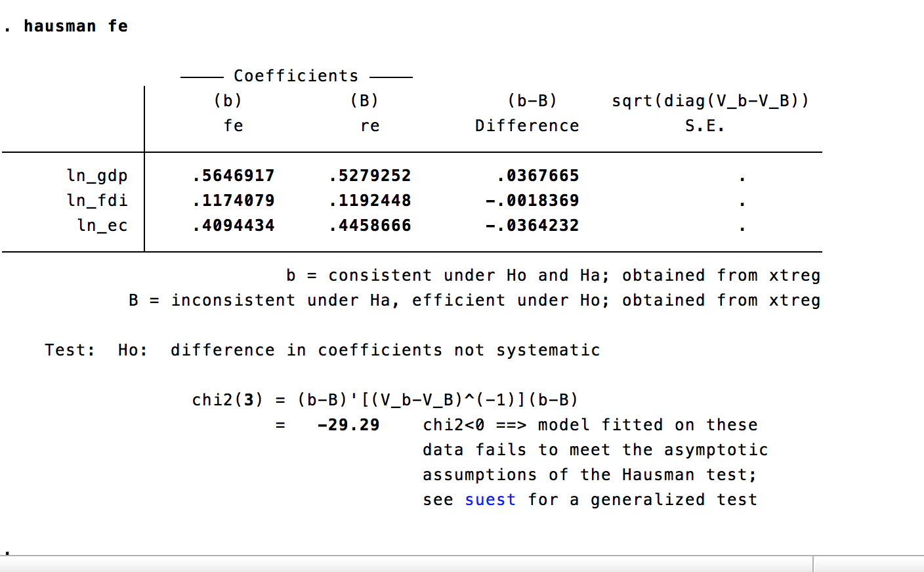This screenshot has width=924, height=572.
Task: Select the 'Test: Ho:' hypothesis line
Action: point(322,350)
